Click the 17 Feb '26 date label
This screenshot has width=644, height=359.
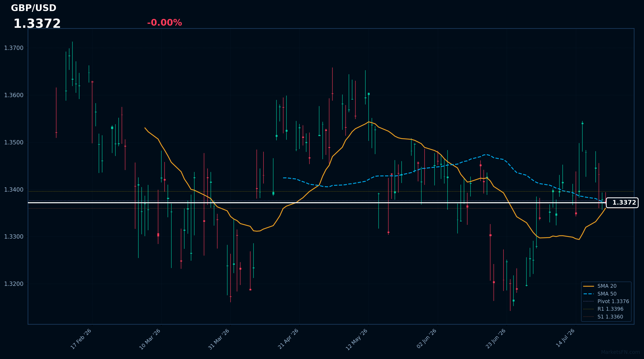81,339
